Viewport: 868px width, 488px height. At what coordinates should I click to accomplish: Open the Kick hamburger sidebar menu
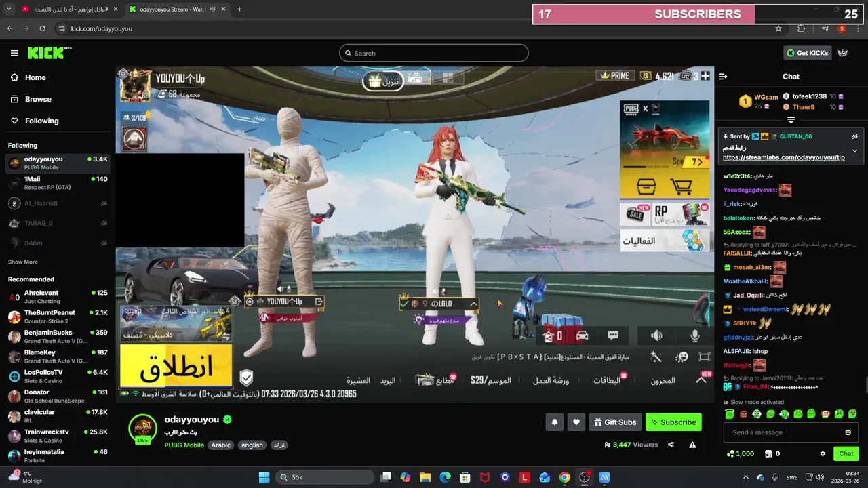click(14, 53)
